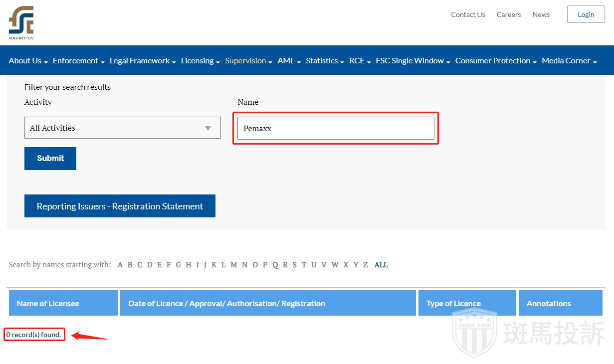Expand the FSC Single Window menu
Viewport: 614px width, 364px height.
pyautogui.click(x=412, y=61)
